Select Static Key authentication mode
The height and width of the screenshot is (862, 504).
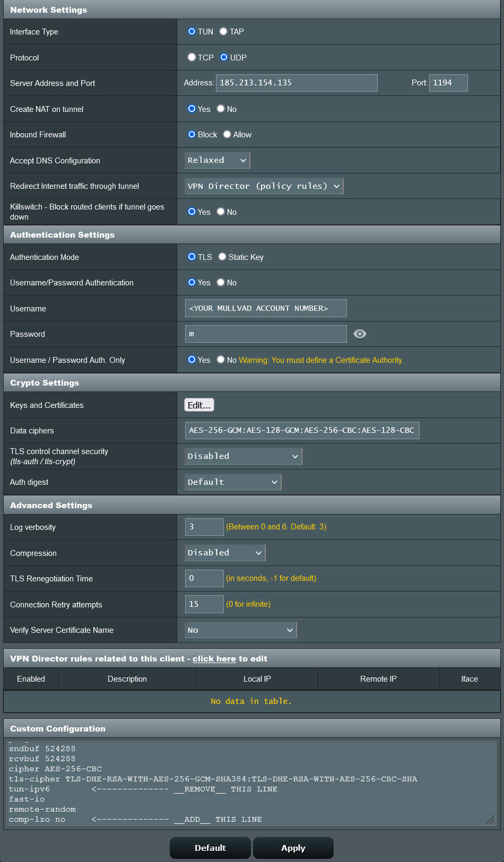(222, 257)
